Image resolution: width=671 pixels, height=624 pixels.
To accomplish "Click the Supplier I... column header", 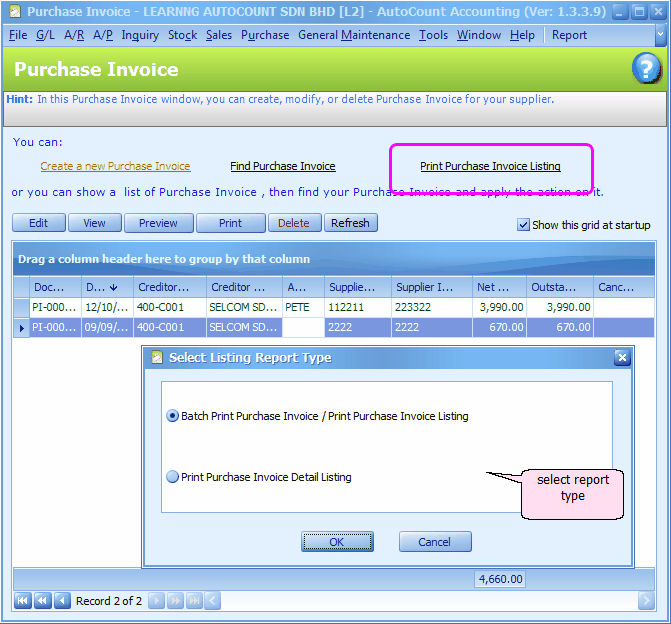I will coord(432,287).
